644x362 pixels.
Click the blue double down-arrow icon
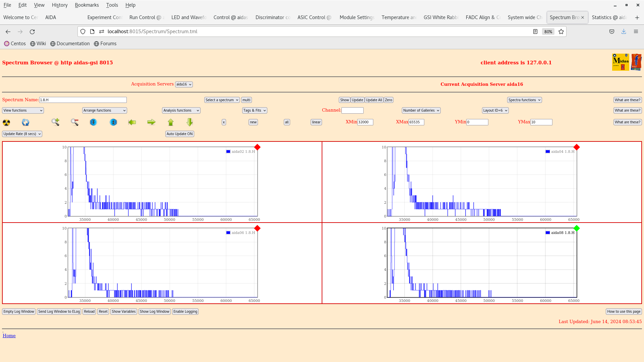[93, 122]
